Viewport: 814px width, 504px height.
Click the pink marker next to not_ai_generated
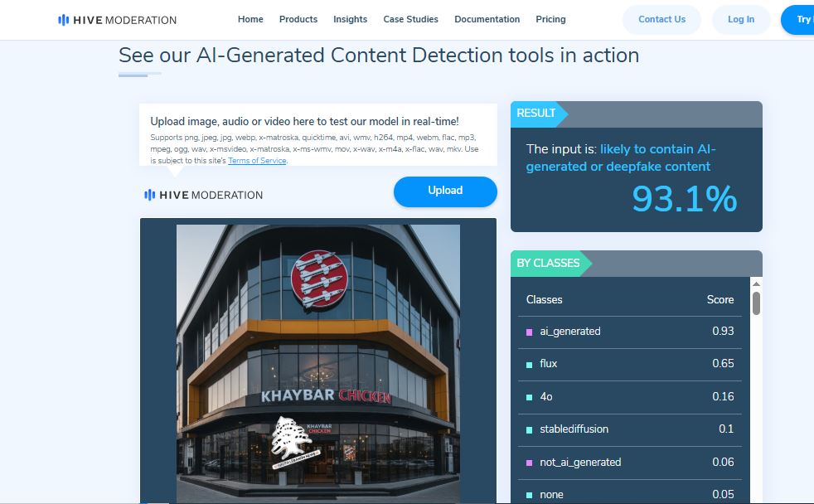tap(529, 463)
